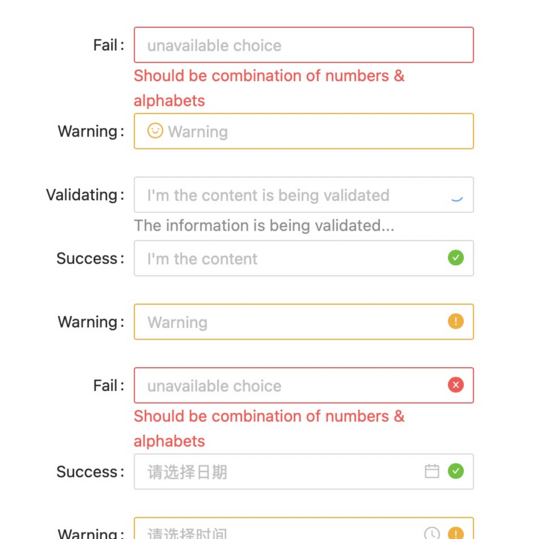This screenshot has width=550, height=539.
Task: Focus the Fail input with red X suffix
Action: [x=304, y=385]
